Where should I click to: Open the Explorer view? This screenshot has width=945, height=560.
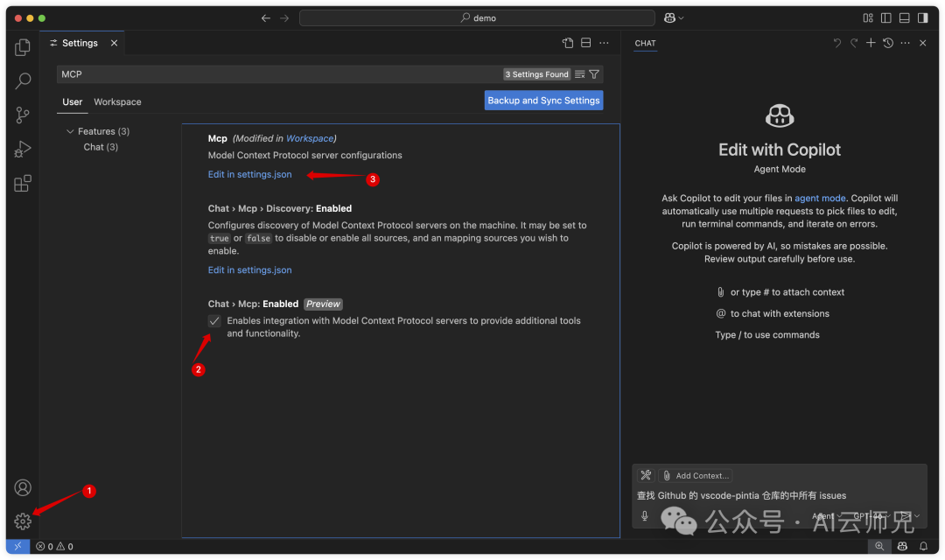22,46
